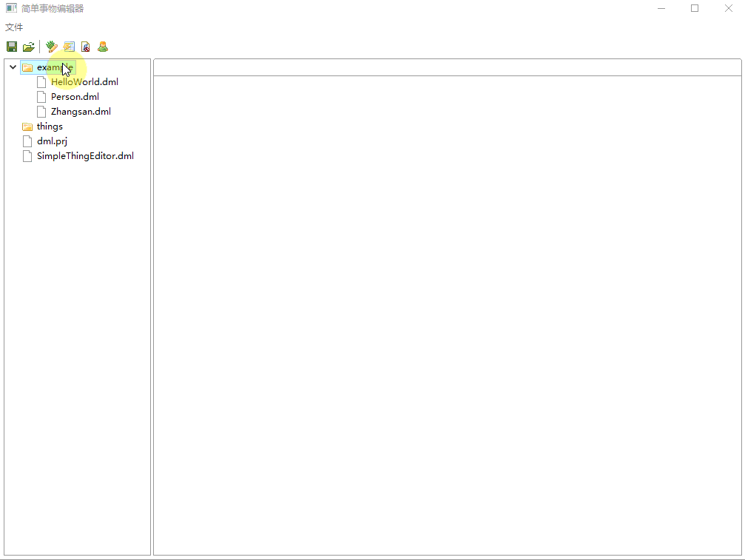Screen dimensions: 745x560
Task: Open the 文件 menu
Action: click(14, 27)
